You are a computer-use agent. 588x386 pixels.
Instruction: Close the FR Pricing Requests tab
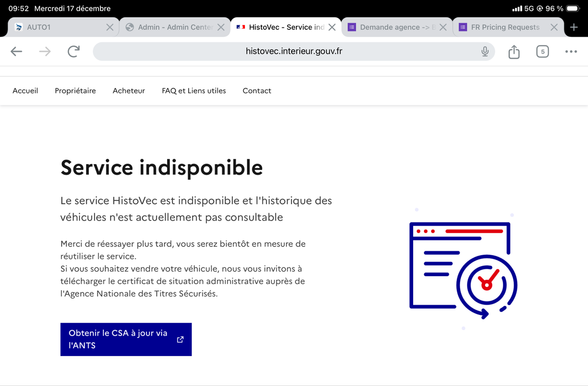[x=554, y=27]
